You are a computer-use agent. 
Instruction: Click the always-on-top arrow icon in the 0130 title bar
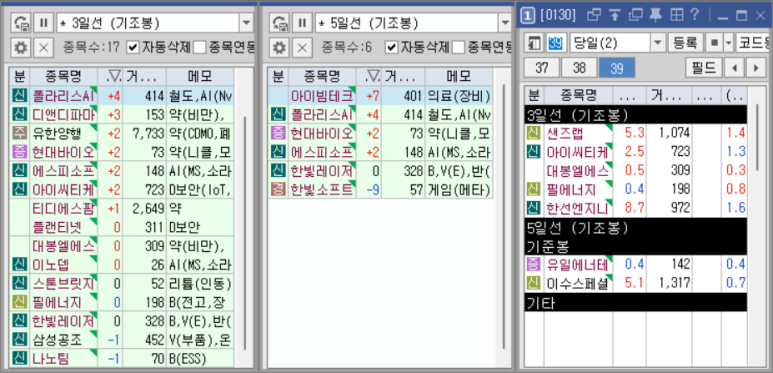click(615, 15)
